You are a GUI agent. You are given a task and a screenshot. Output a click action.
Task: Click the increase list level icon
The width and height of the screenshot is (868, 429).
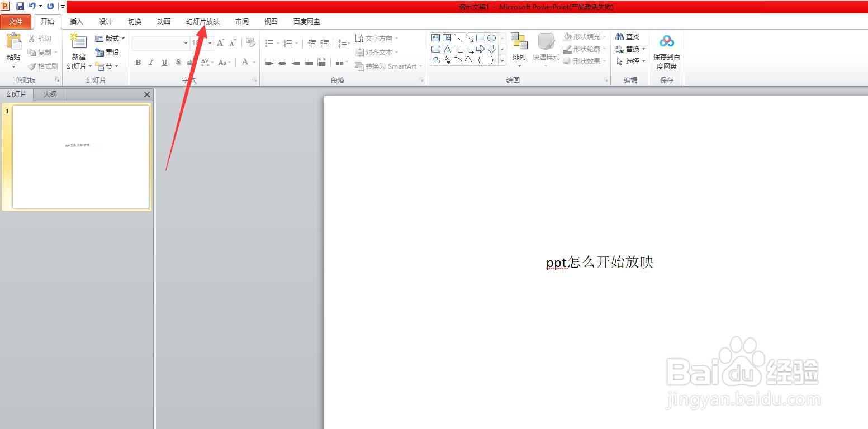pos(325,43)
